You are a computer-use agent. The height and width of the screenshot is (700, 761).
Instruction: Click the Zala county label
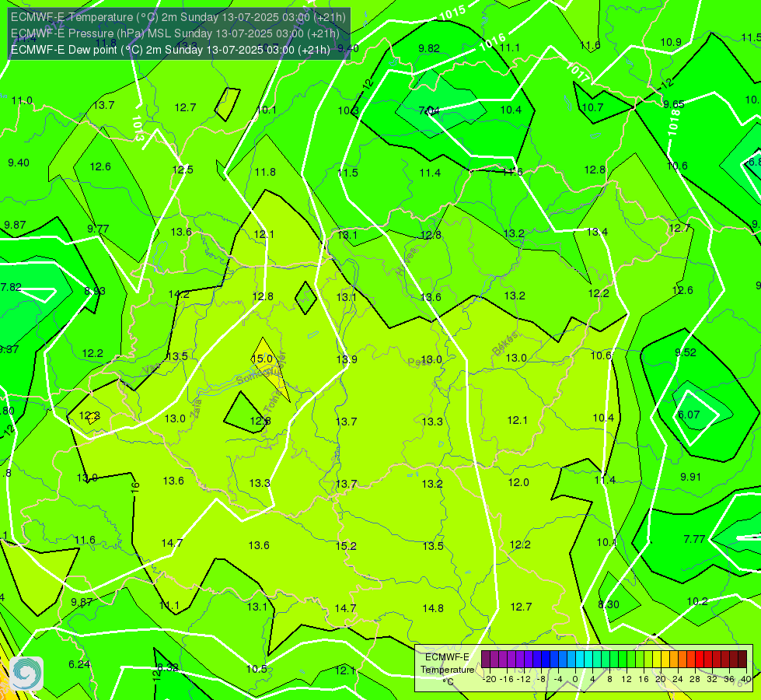pyautogui.click(x=196, y=407)
